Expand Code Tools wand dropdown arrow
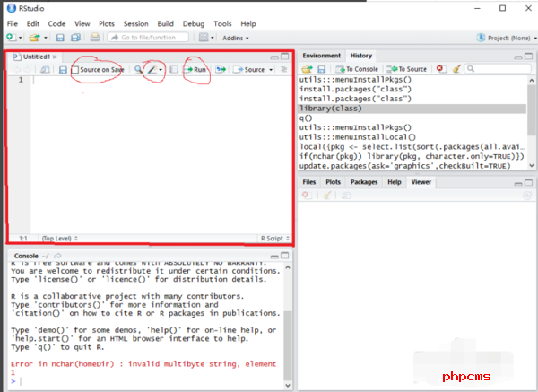Screen dimensions: 538x392 tap(161, 70)
